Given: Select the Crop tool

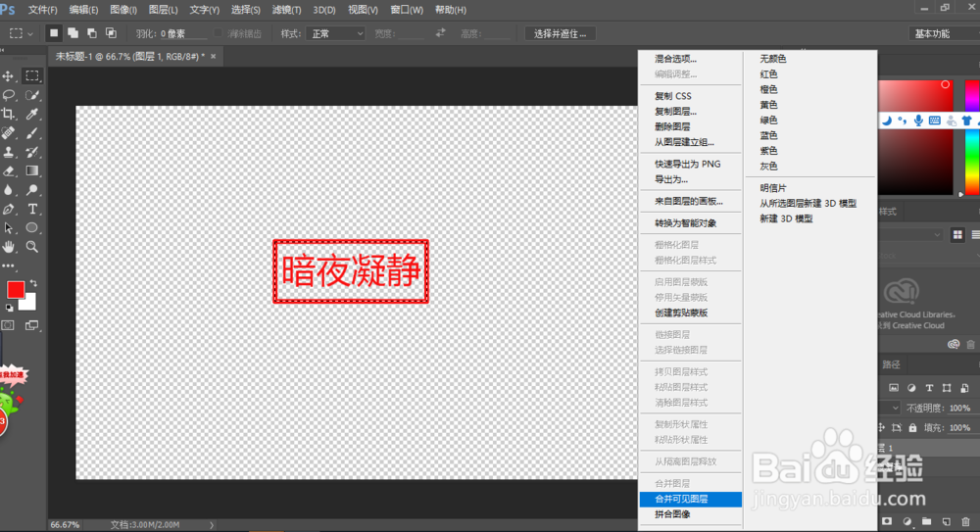Looking at the screenshot, I should 8,114.
